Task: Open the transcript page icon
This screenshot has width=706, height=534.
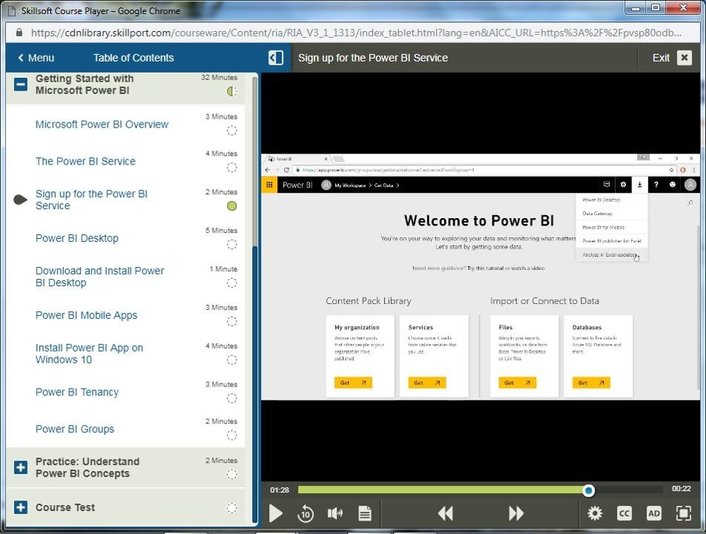Action: tap(365, 513)
